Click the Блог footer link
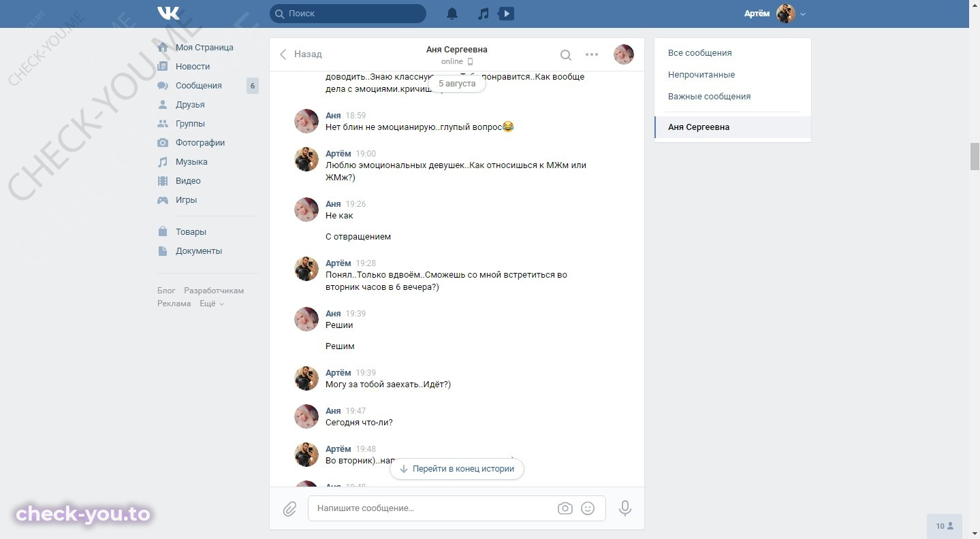The image size is (980, 539). coord(166,291)
